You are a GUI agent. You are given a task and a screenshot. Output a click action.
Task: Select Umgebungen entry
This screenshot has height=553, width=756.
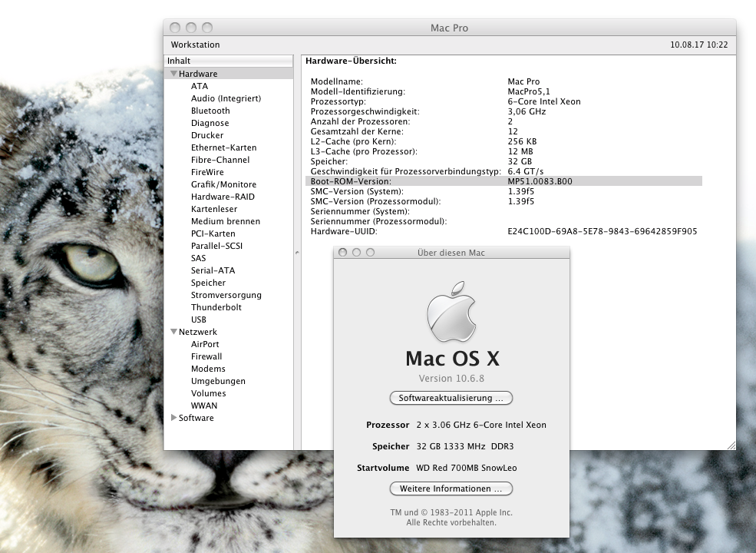point(218,381)
